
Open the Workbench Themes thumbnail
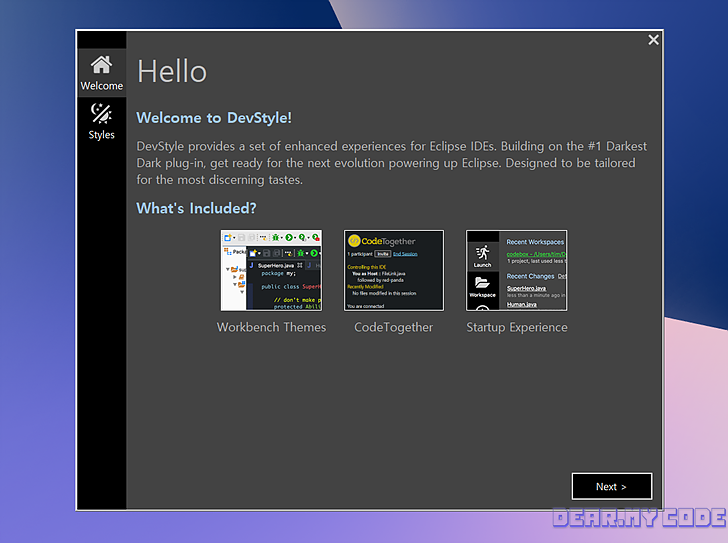click(271, 270)
